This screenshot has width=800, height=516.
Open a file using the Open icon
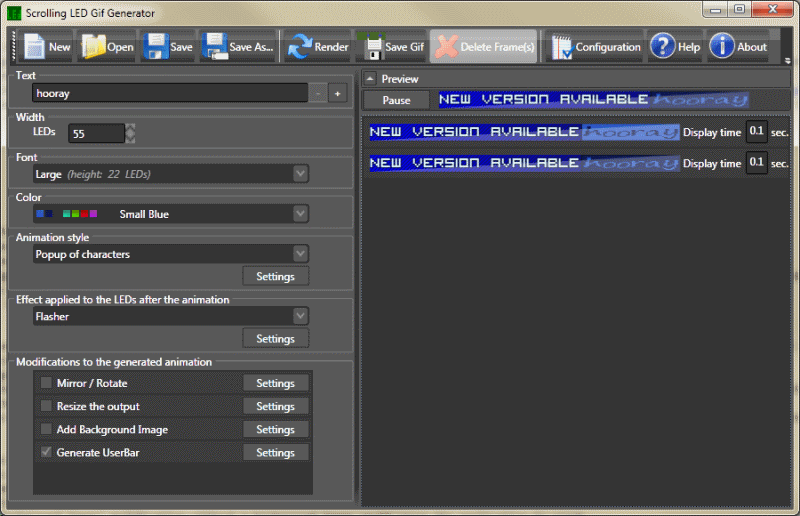point(93,47)
